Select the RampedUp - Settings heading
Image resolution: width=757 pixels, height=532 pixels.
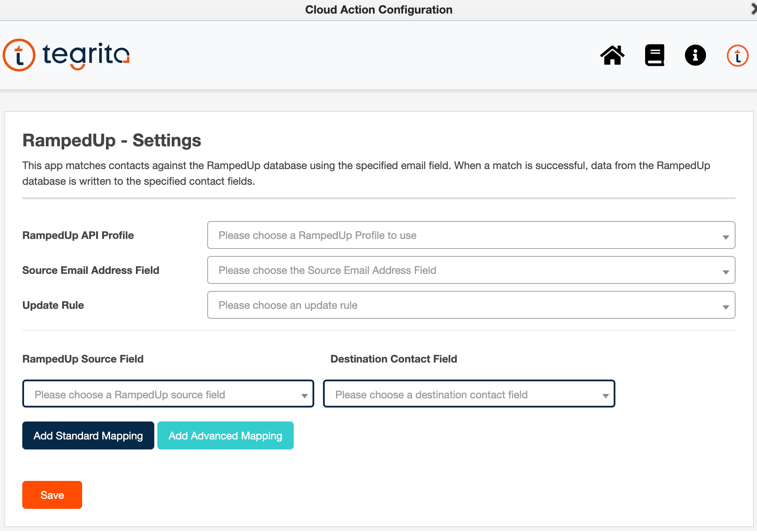coord(112,141)
